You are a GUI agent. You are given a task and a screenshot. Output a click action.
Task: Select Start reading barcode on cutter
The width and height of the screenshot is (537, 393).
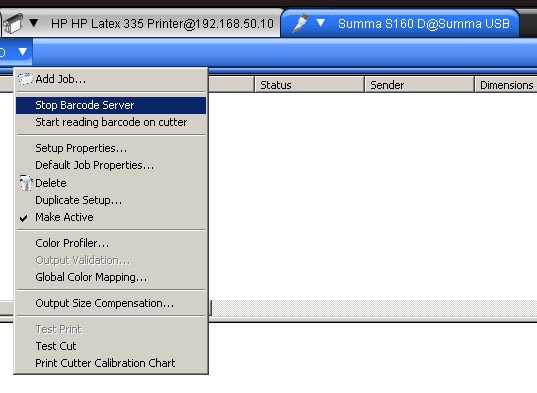point(111,122)
